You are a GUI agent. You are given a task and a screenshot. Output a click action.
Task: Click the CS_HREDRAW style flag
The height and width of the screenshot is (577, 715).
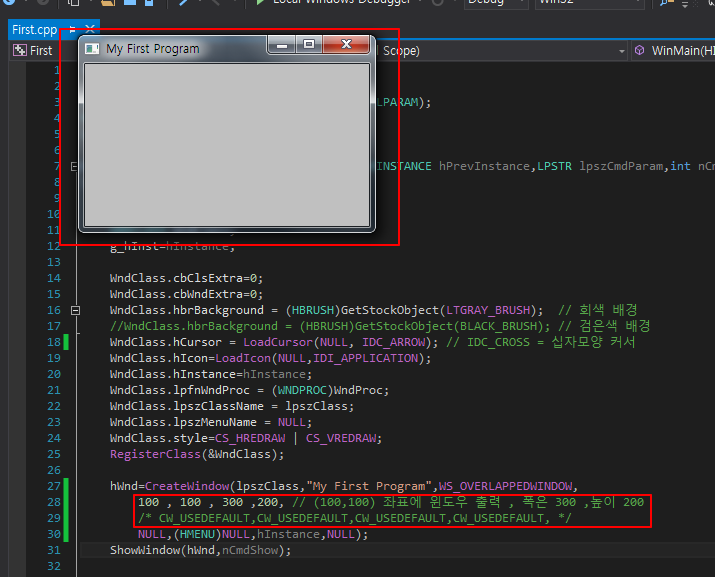click(250, 438)
